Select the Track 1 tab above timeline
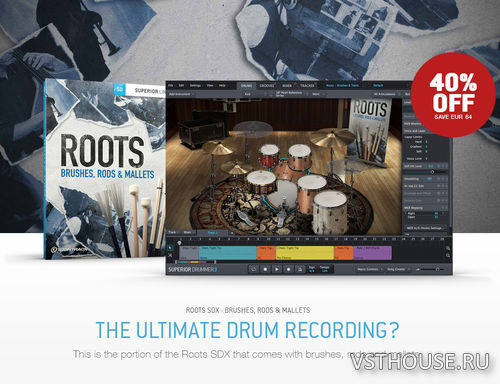The width and height of the screenshot is (500, 384). pos(212,233)
